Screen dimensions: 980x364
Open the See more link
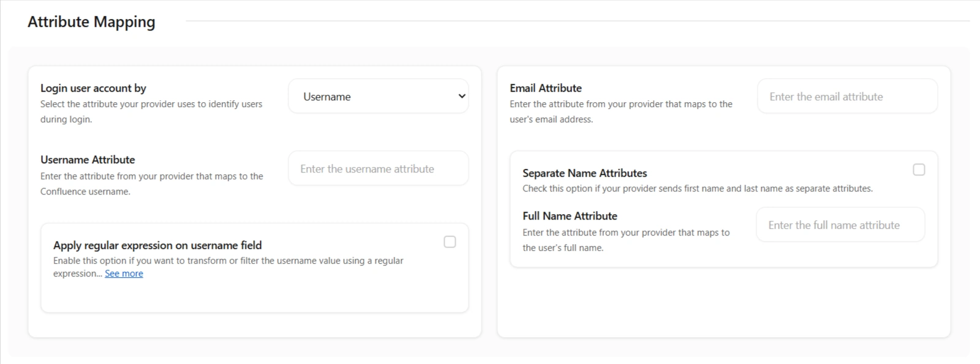pos(124,273)
